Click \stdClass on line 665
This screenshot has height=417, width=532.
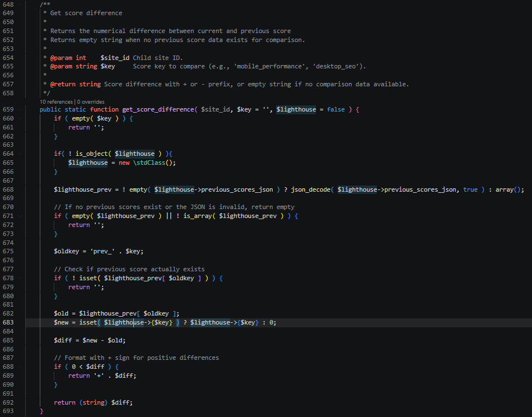149,163
